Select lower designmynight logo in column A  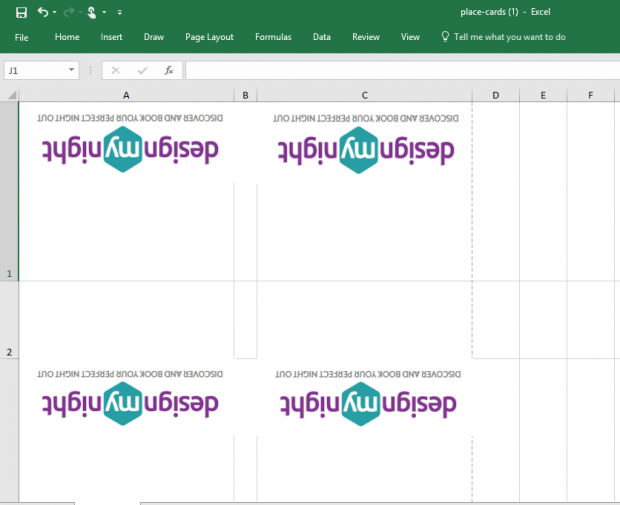point(130,398)
